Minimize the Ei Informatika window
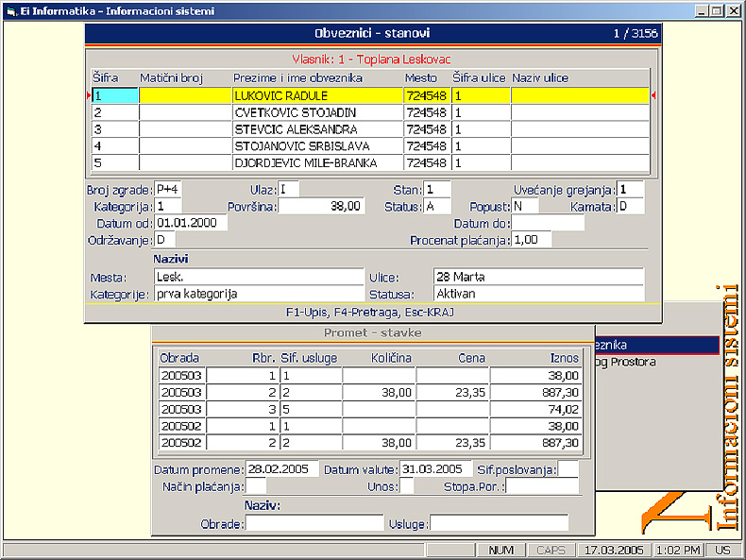 tap(703, 11)
